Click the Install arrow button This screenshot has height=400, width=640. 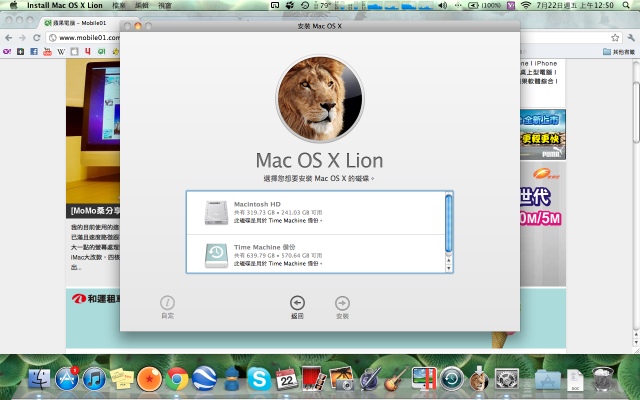(342, 303)
